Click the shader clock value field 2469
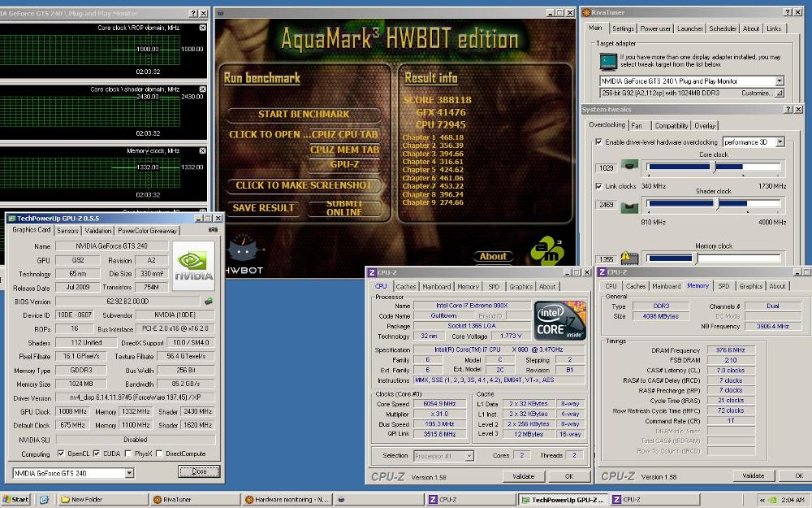Screen dimensions: 812x508 point(606,205)
